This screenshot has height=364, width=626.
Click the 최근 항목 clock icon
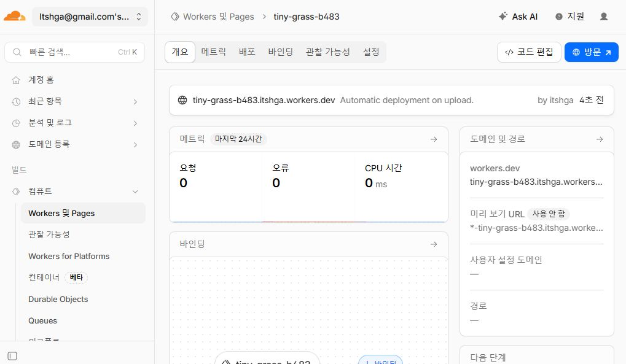click(16, 102)
